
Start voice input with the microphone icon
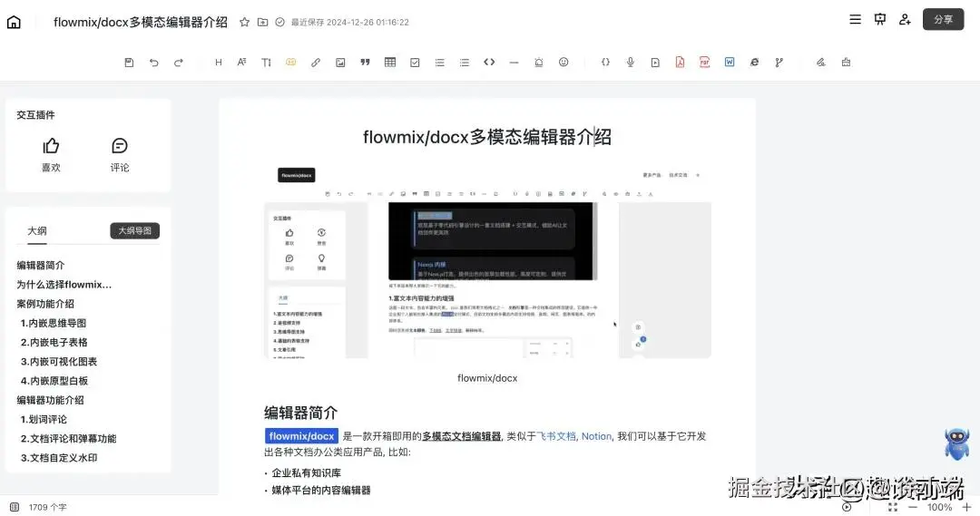(630, 63)
